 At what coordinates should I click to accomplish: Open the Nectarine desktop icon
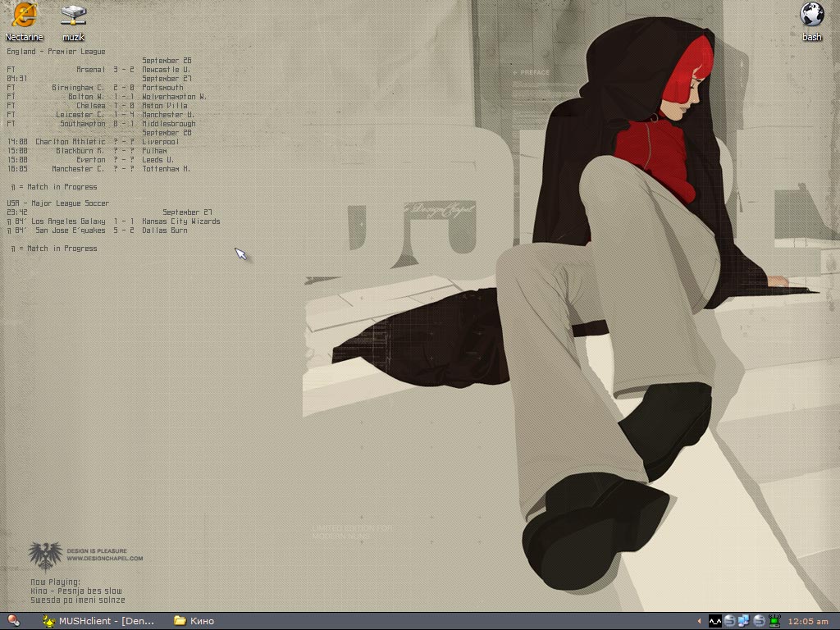25,15
